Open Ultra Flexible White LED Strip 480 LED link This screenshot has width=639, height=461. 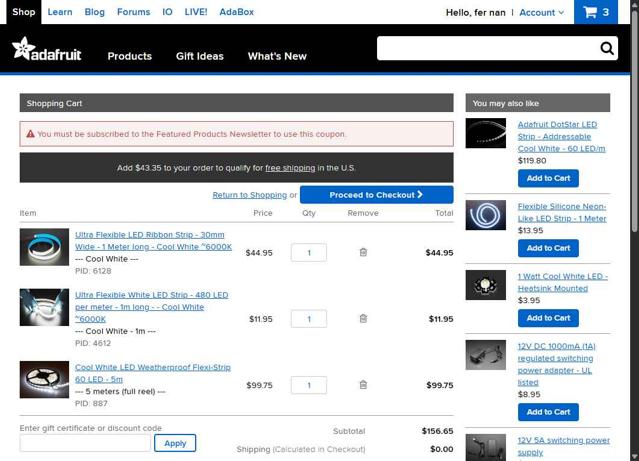[x=152, y=307]
